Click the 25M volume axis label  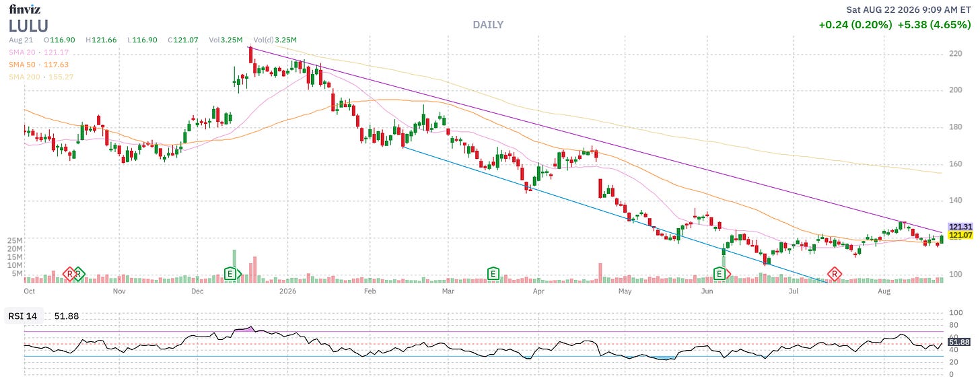(14, 240)
